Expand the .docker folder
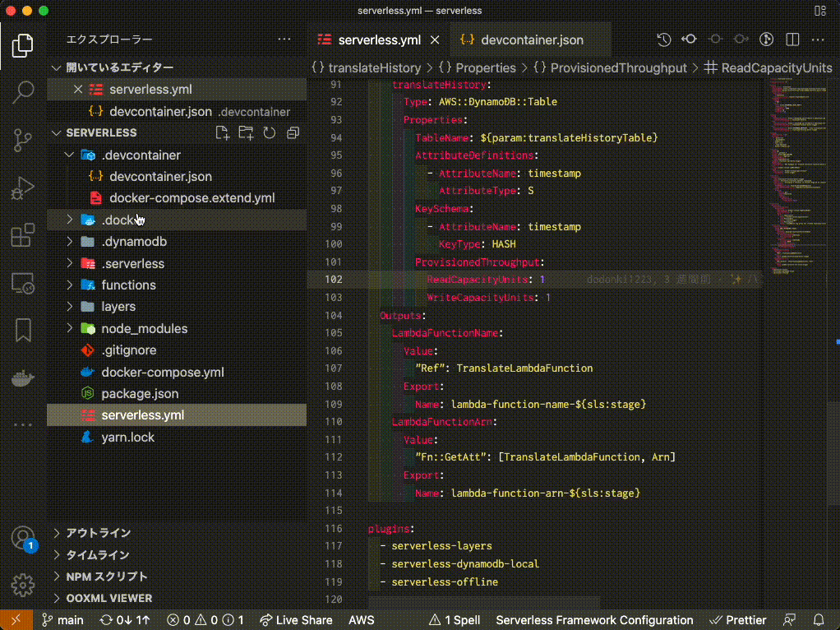Viewport: 840px width, 630px height. [69, 220]
